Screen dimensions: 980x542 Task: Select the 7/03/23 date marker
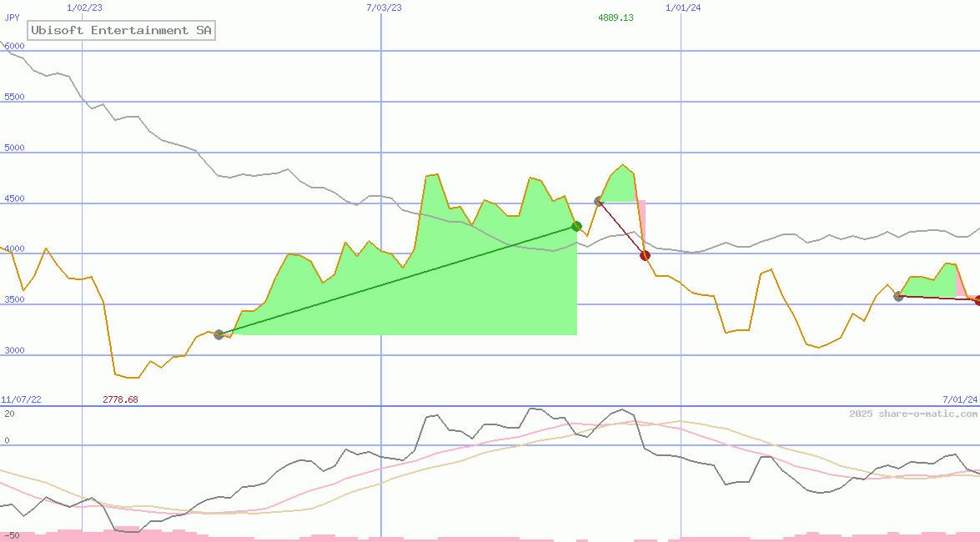pos(384,8)
